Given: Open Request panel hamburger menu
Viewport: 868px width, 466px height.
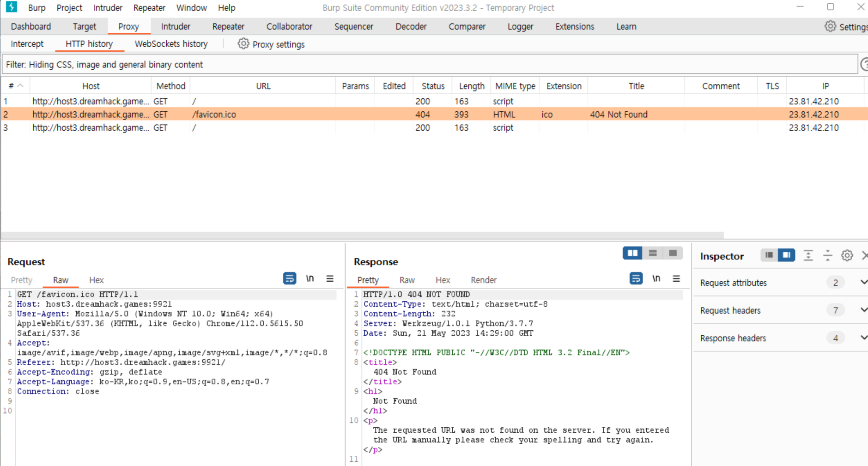Looking at the screenshot, I should coord(330,278).
